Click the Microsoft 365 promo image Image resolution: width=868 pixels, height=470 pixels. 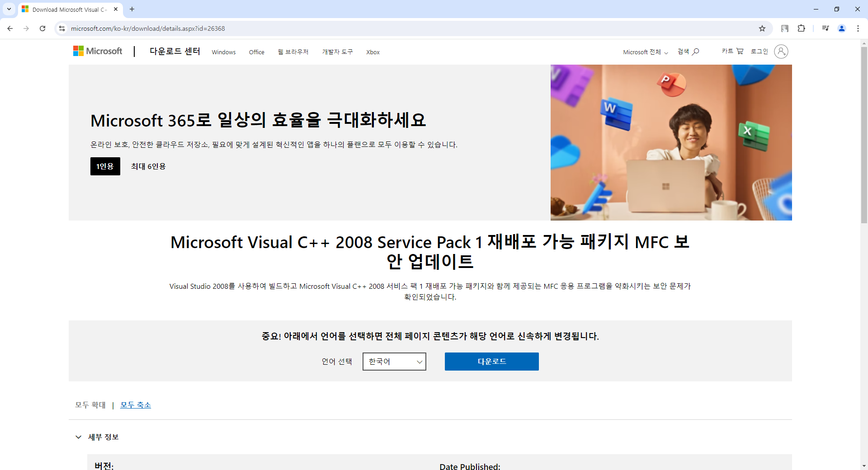click(671, 142)
